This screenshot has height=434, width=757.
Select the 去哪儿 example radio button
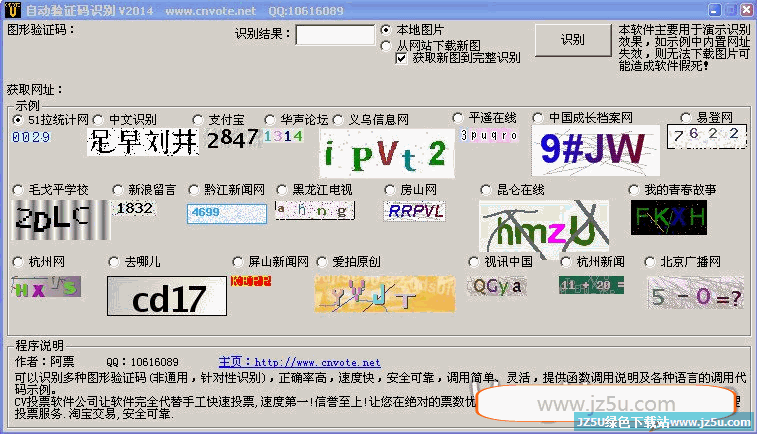point(114,262)
